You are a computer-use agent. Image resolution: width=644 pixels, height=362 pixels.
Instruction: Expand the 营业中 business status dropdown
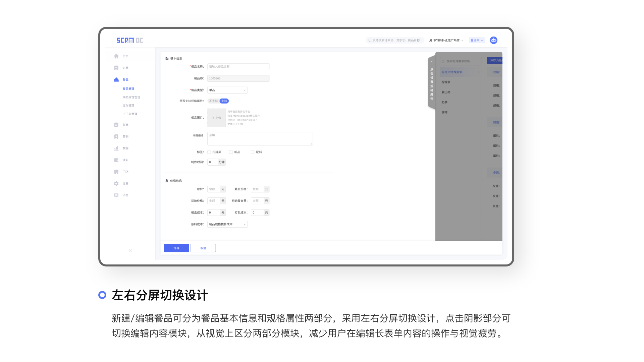click(476, 40)
